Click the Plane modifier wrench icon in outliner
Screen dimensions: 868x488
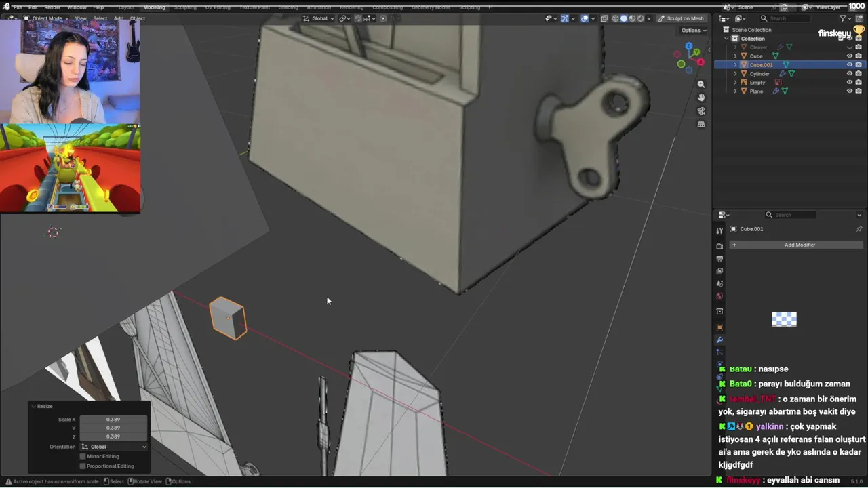(776, 91)
